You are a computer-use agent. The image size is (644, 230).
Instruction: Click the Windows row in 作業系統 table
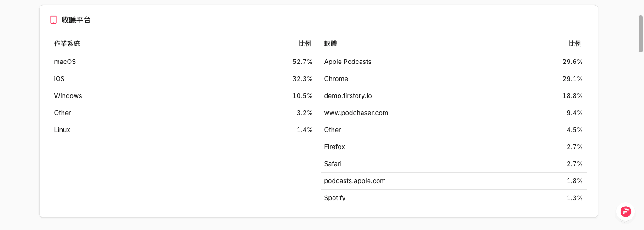point(184,96)
